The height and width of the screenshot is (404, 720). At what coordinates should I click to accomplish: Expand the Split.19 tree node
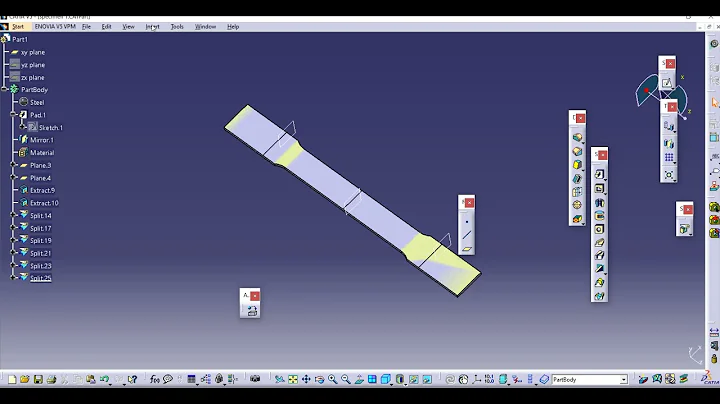pos(13,240)
